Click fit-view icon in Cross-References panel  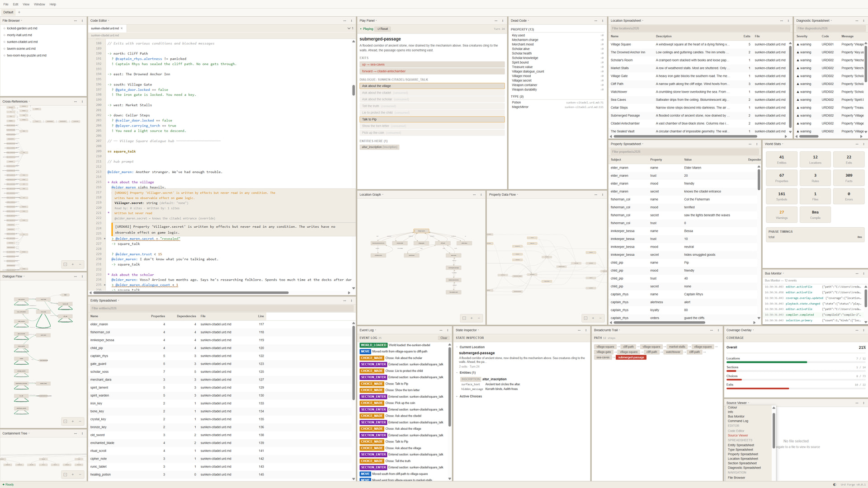[x=65, y=264]
